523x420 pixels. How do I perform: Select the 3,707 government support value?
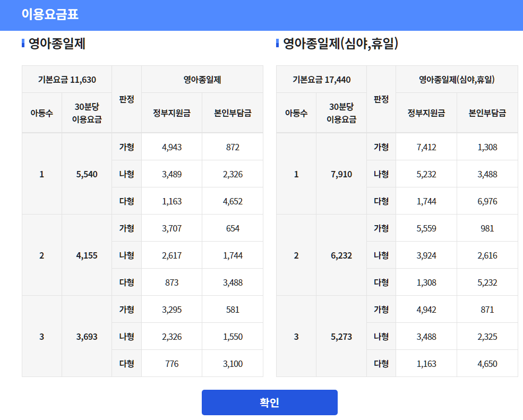(x=172, y=228)
